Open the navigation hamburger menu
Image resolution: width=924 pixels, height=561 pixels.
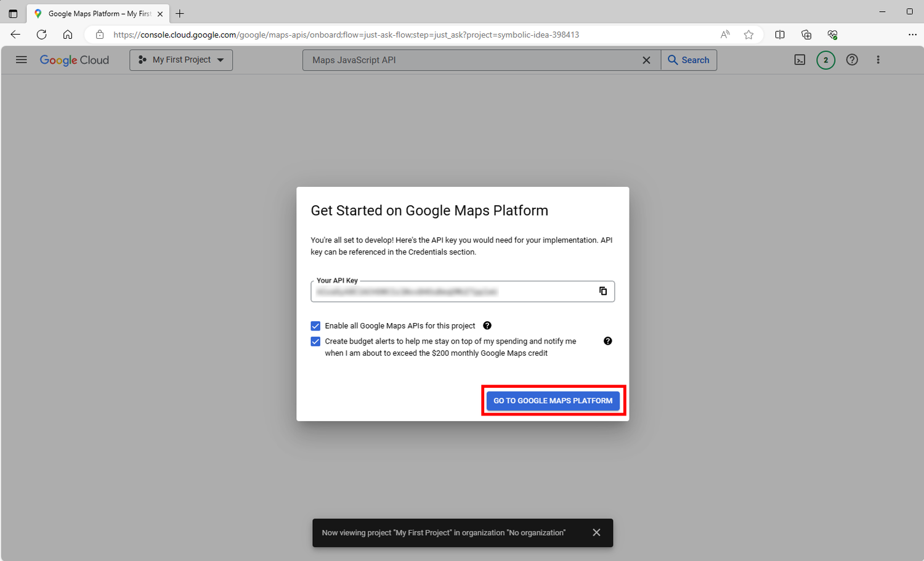(x=21, y=60)
